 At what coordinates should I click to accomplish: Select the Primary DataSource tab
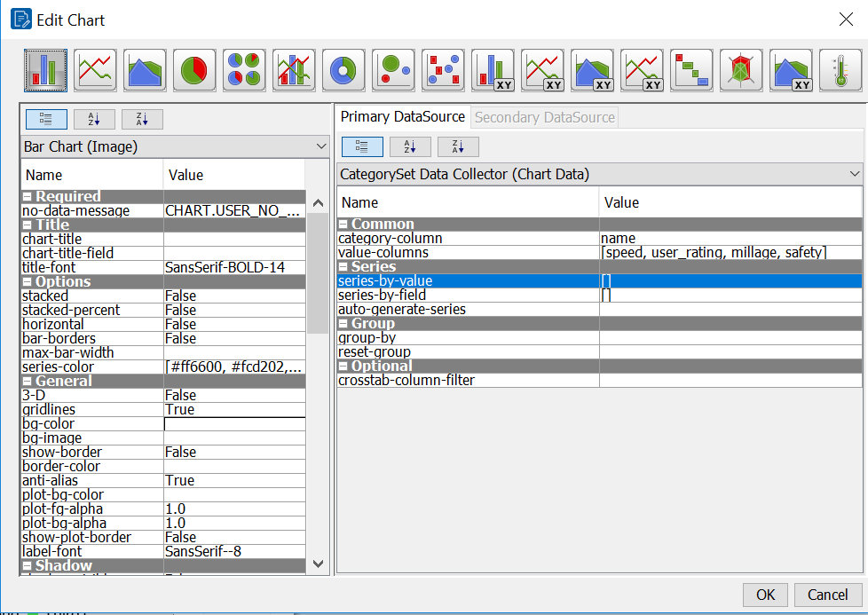click(401, 116)
